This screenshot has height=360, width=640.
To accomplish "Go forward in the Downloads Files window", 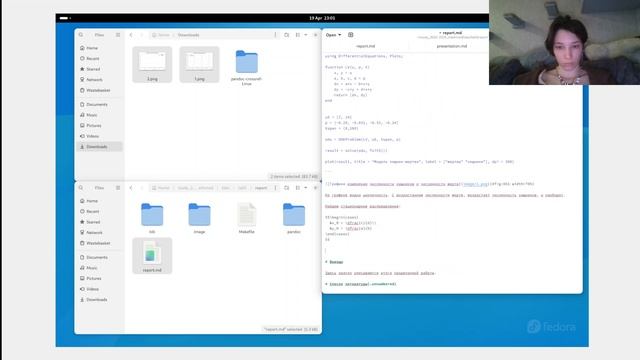I will pos(142,35).
